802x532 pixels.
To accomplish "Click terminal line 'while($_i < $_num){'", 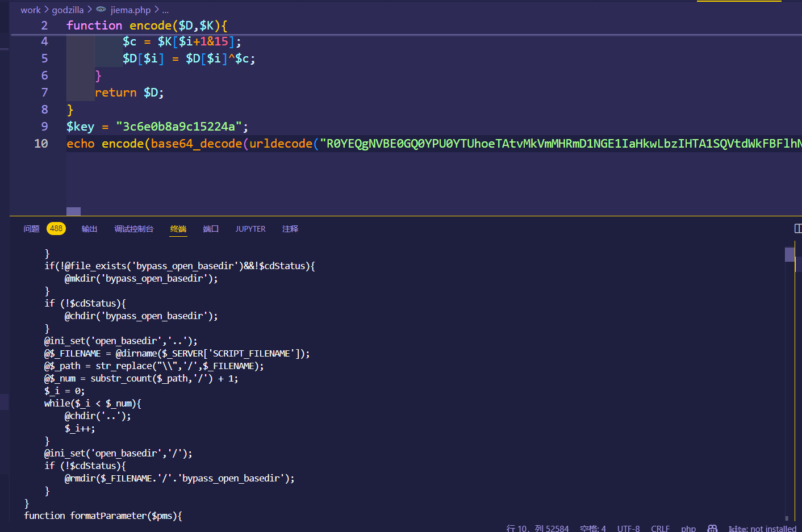I will [x=93, y=403].
